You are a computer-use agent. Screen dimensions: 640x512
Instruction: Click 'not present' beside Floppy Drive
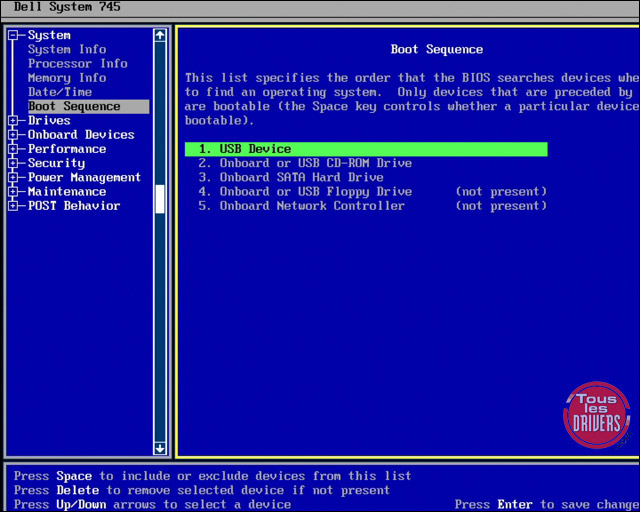tap(501, 191)
